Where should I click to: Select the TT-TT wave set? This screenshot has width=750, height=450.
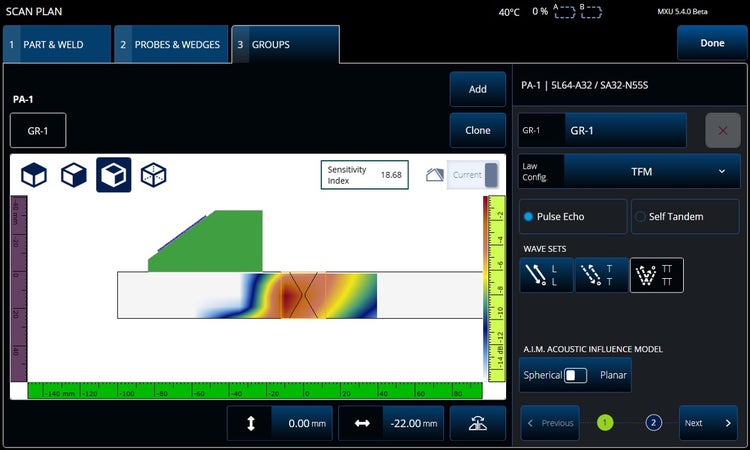(656, 275)
